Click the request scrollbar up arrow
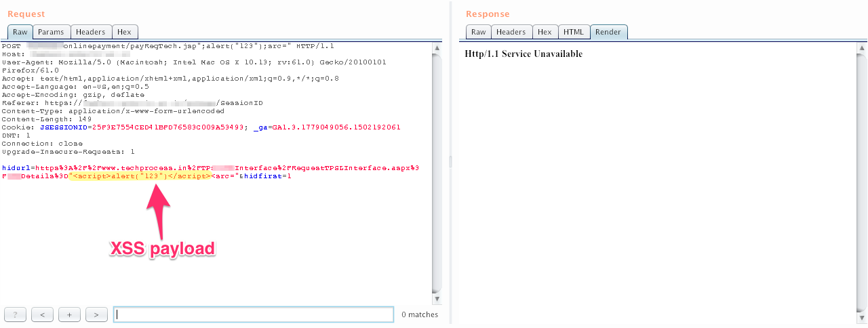The image size is (868, 328). click(437, 47)
